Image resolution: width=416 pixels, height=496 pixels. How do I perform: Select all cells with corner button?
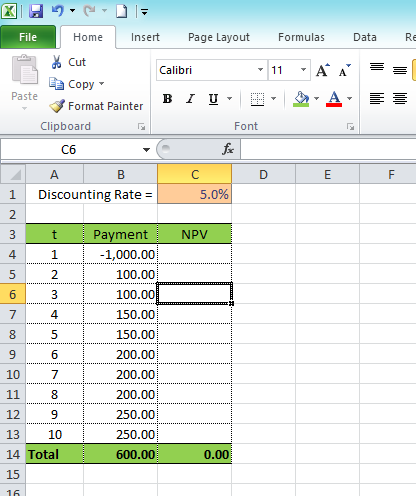(13, 174)
